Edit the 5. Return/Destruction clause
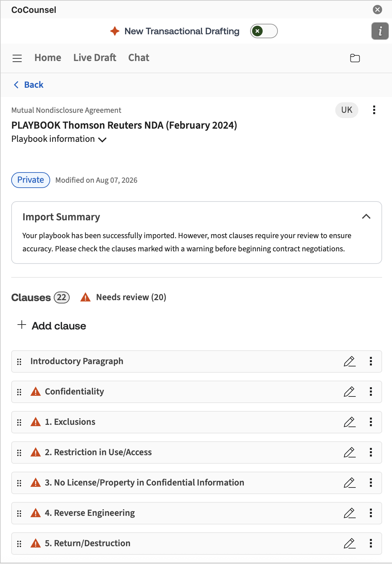The image size is (392, 564). coord(349,544)
